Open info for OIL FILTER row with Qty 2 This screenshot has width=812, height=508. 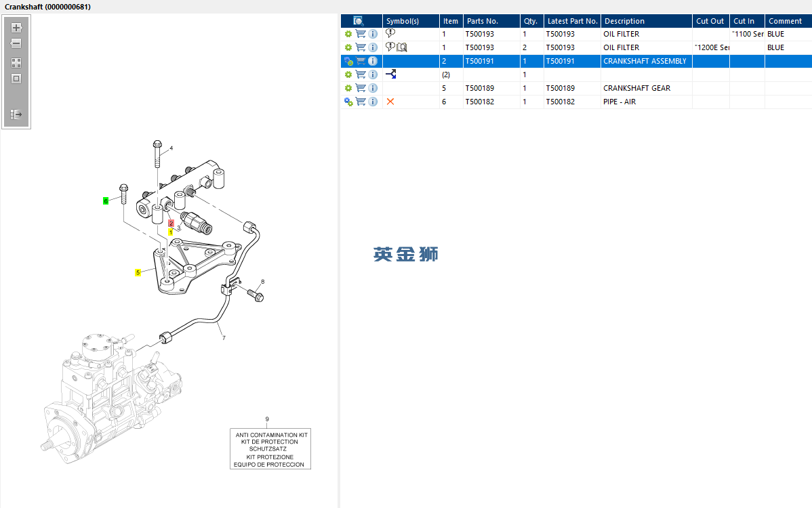[x=373, y=47]
